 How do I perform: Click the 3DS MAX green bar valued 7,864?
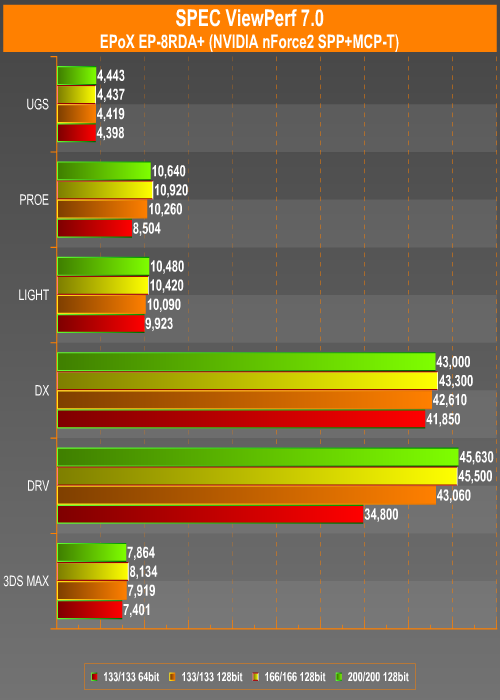point(92,553)
